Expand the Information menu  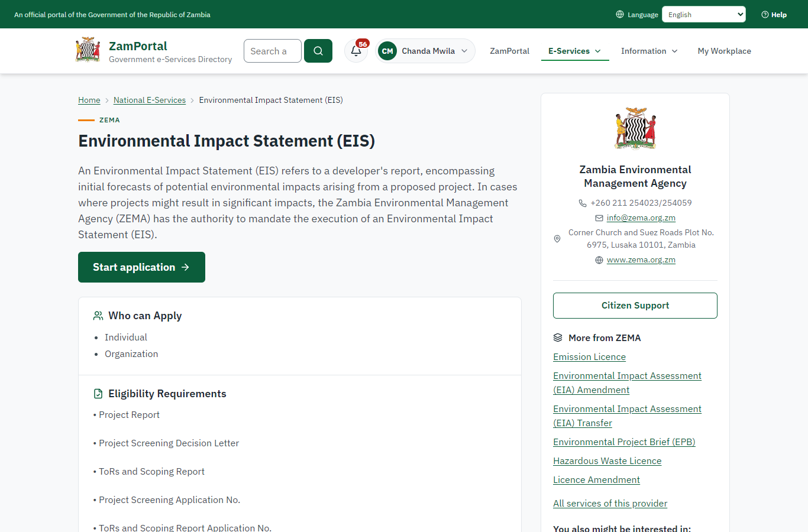tap(649, 51)
